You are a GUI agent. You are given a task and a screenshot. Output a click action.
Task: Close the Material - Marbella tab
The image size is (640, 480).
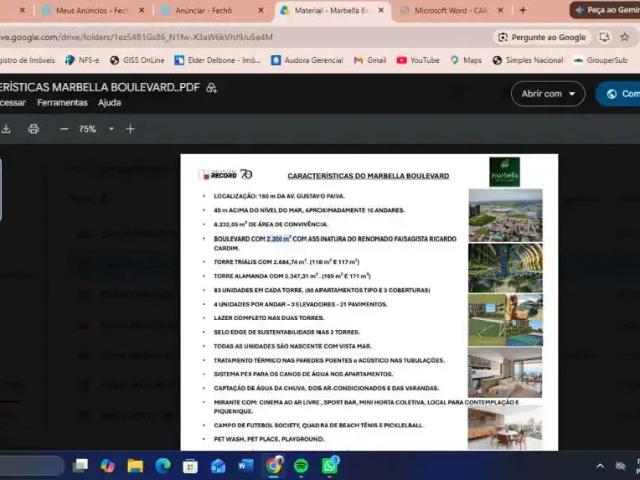(381, 11)
